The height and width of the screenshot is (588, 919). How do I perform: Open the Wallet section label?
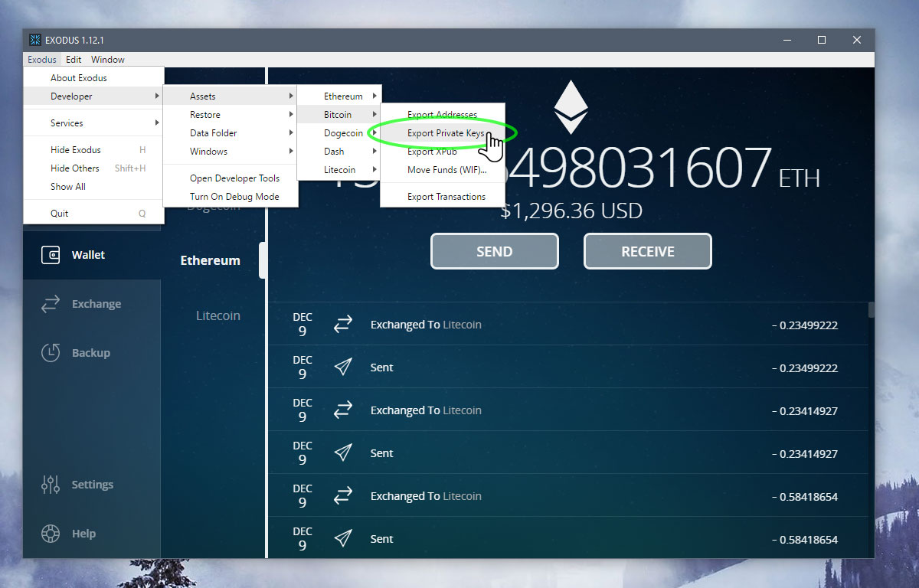[x=88, y=255]
